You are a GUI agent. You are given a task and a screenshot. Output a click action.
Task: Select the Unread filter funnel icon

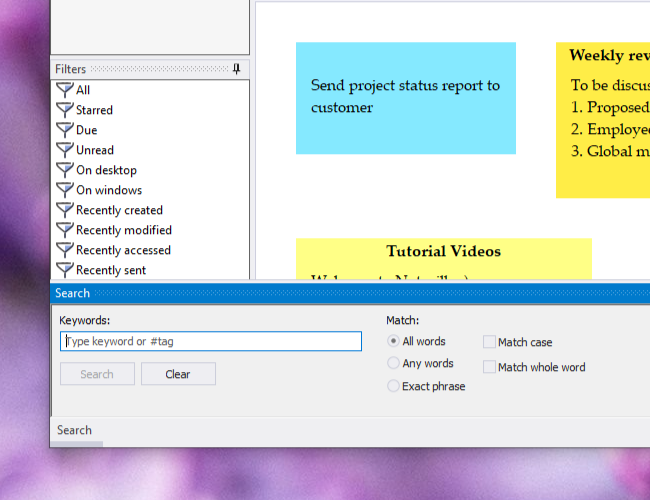coord(65,150)
